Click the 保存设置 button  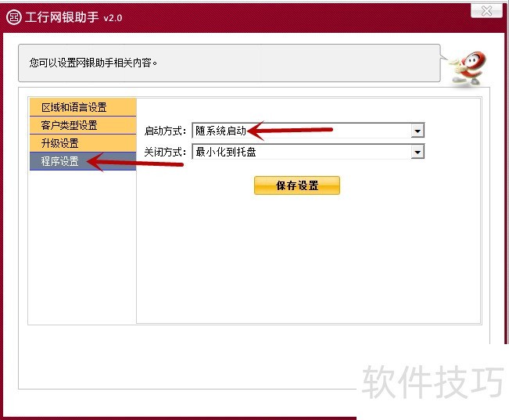[297, 185]
